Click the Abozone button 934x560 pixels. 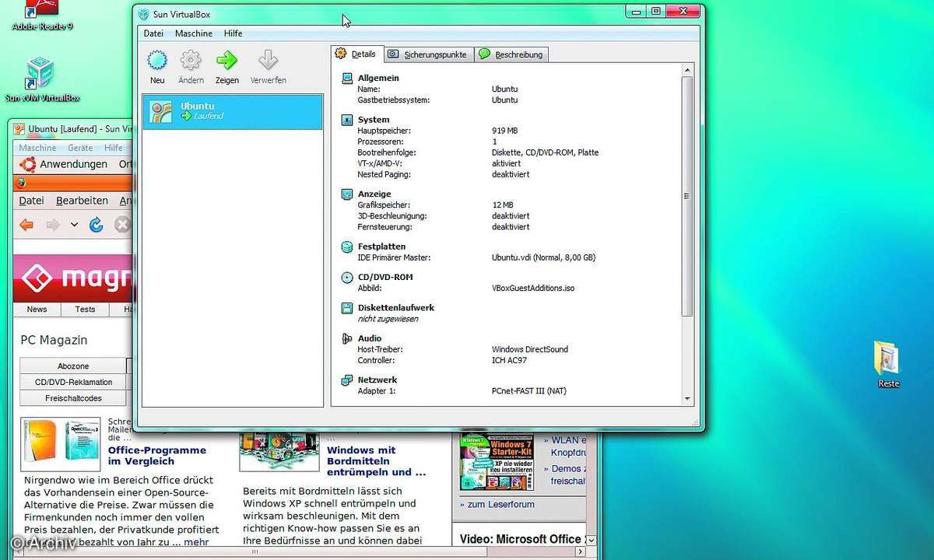[73, 366]
